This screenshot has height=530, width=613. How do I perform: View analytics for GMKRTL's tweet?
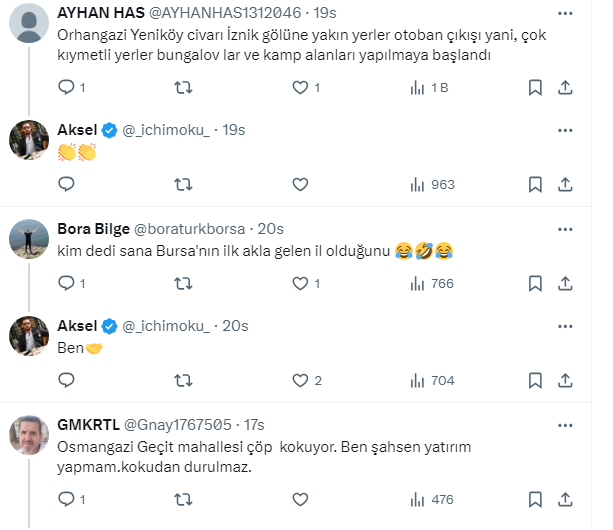pos(418,500)
